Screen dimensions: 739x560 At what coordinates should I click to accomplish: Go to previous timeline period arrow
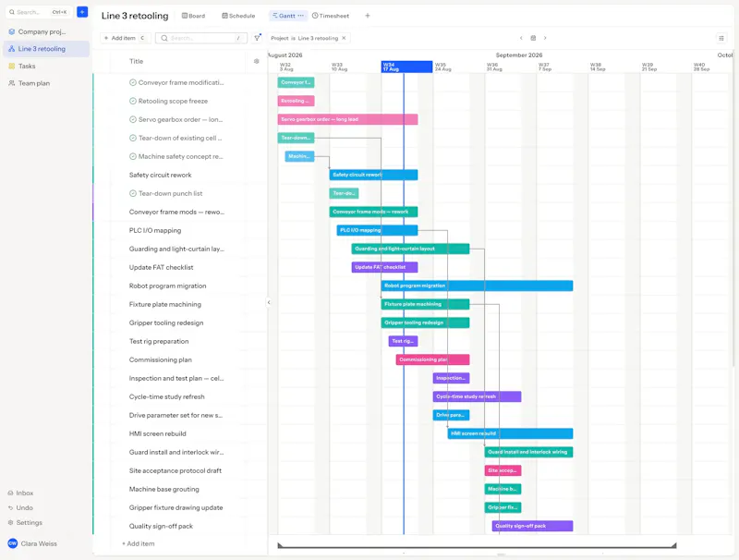[x=521, y=38]
